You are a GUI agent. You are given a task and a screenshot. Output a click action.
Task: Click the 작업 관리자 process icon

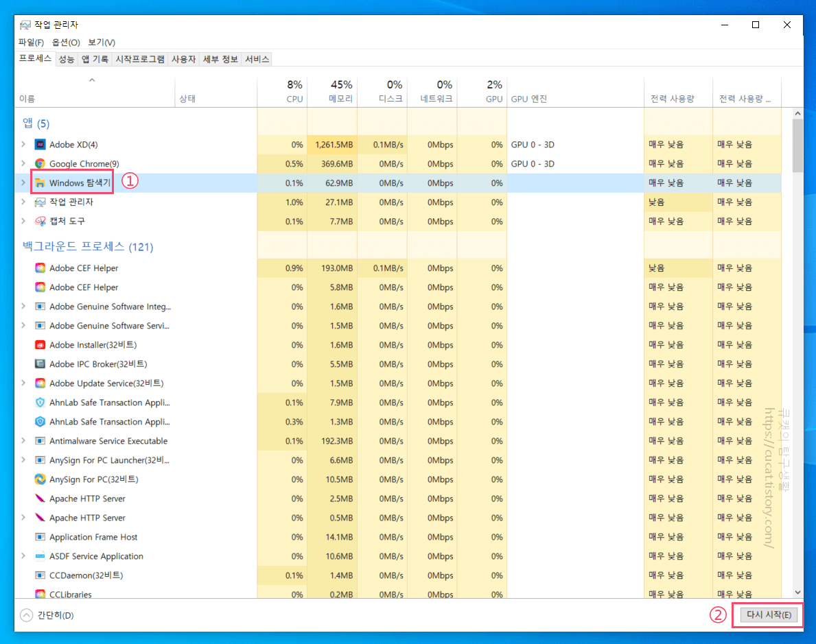tap(40, 202)
